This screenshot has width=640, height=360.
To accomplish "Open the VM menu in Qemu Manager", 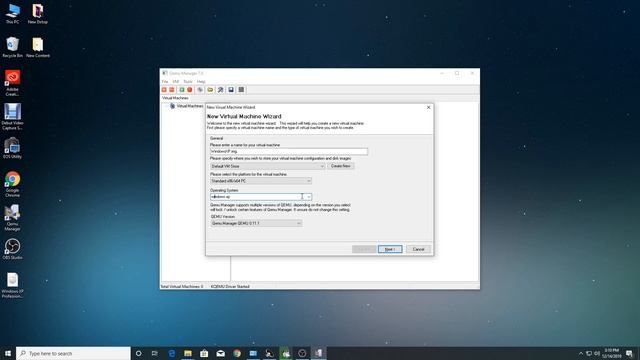I will click(176, 82).
